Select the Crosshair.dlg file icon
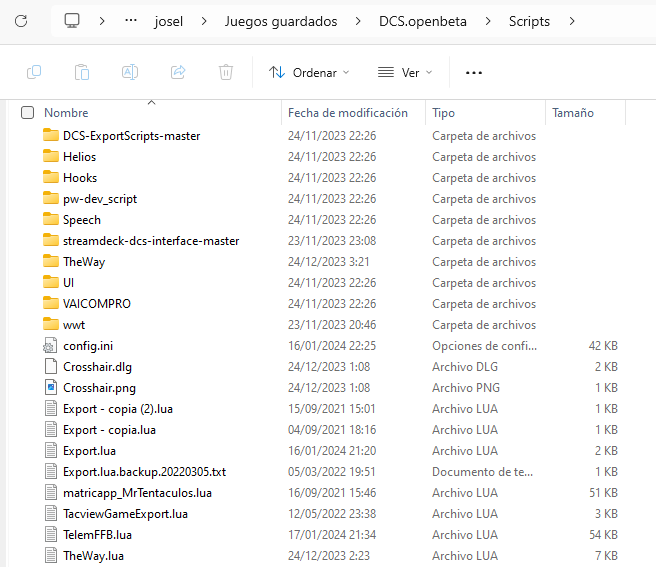This screenshot has width=656, height=576. pos(51,366)
